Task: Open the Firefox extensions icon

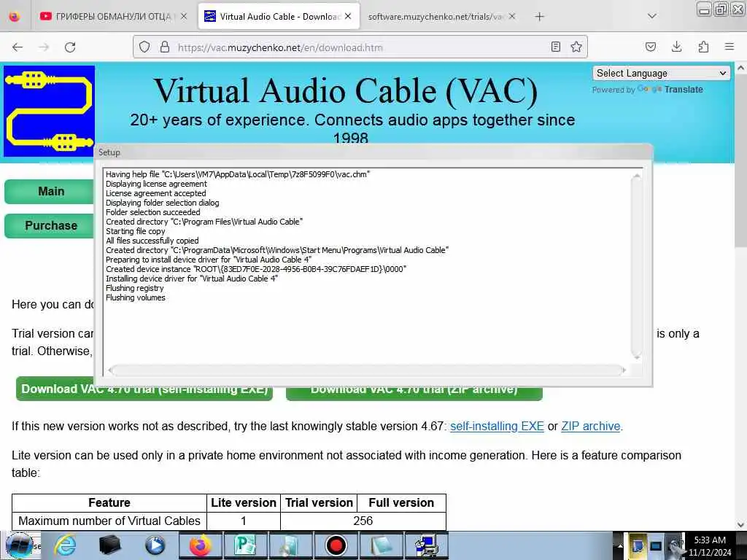Action: 703,47
